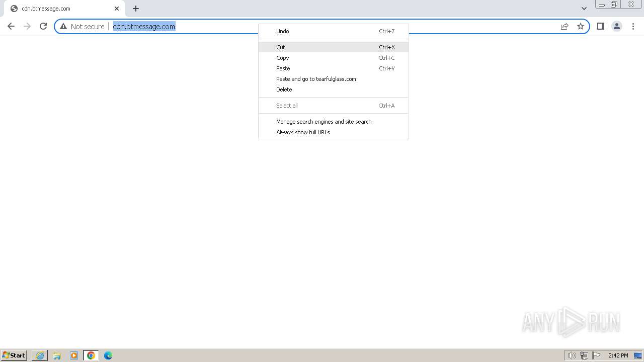Choose Cut from the context menu
The image size is (644, 362).
click(x=334, y=47)
